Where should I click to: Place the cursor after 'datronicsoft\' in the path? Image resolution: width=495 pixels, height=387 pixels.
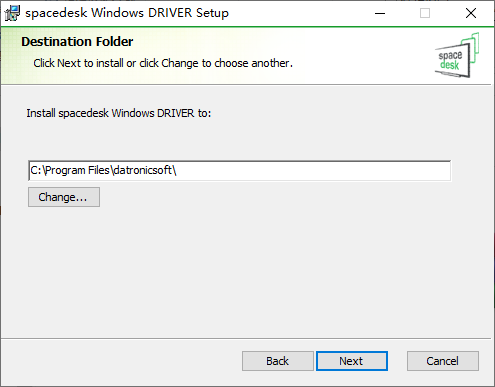177,171
